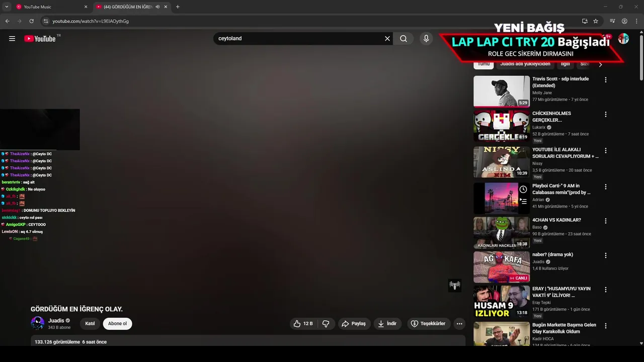
Task: Go back with the browser arrow
Action: [7, 21]
